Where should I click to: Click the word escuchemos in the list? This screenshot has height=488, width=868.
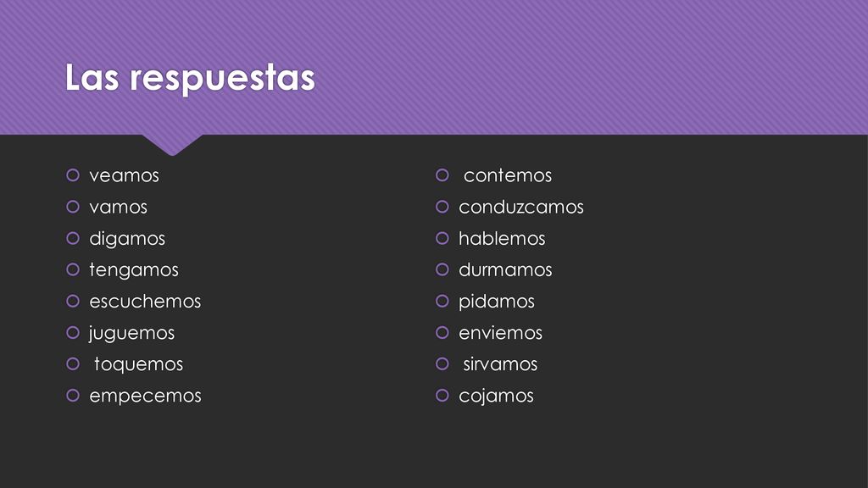(145, 302)
